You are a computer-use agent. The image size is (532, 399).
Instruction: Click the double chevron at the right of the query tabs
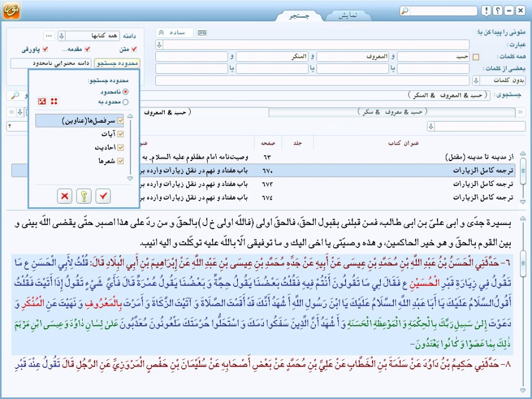point(520,112)
